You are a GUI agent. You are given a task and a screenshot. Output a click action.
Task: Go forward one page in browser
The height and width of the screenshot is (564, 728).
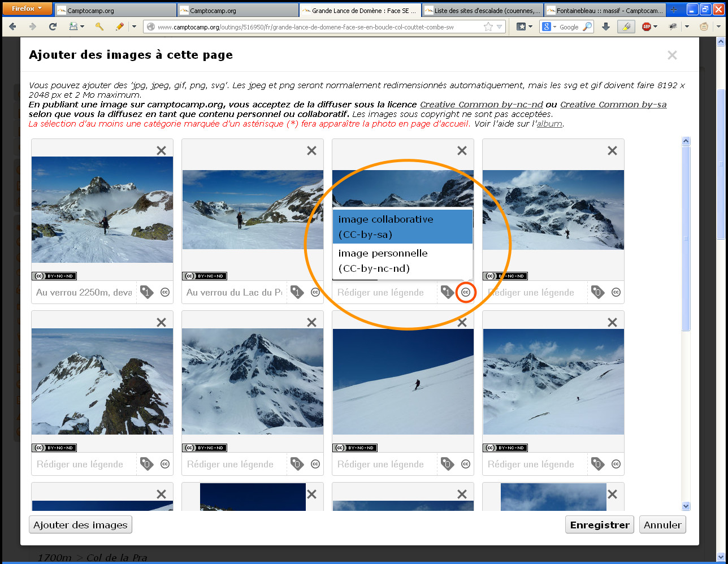click(33, 27)
